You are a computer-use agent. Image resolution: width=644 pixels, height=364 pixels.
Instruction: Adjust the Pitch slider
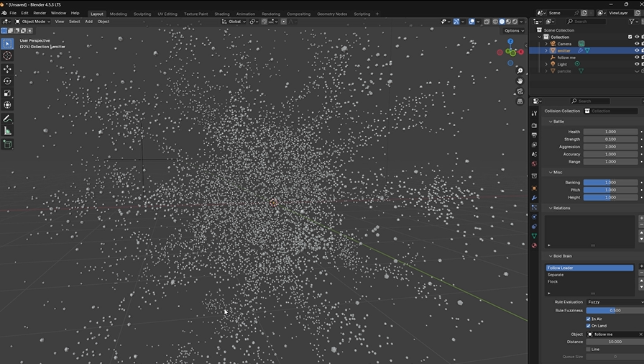[610, 190]
